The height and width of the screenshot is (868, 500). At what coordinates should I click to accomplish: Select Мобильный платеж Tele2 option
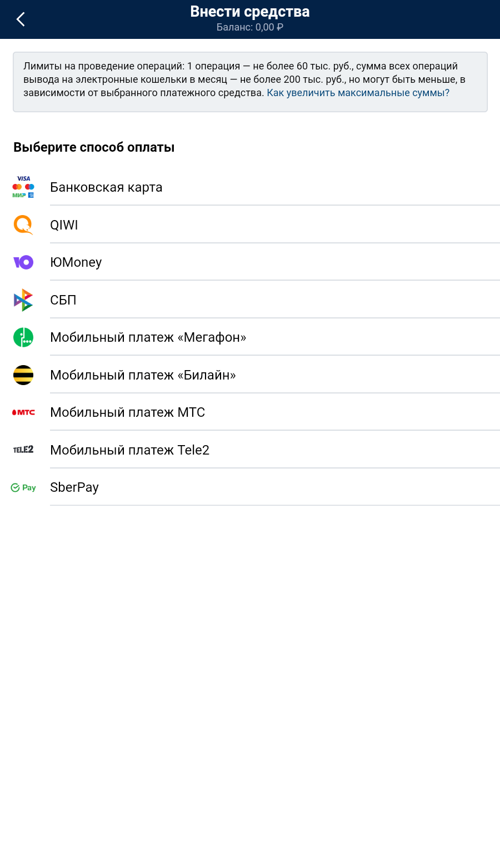(129, 450)
